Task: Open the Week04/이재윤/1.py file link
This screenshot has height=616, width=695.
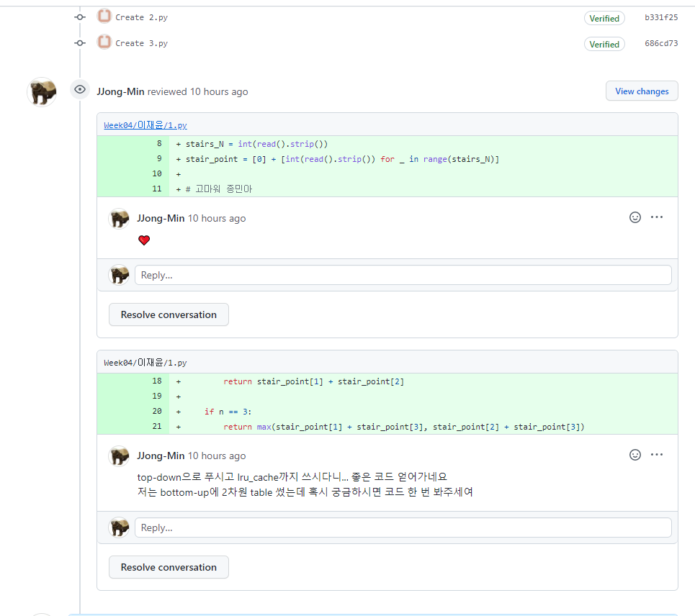Action: click(145, 124)
